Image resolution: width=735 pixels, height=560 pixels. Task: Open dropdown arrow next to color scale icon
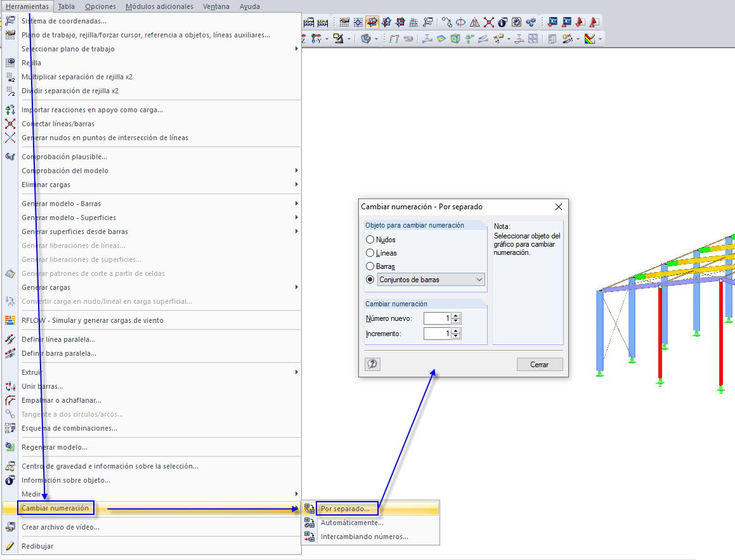click(601, 39)
